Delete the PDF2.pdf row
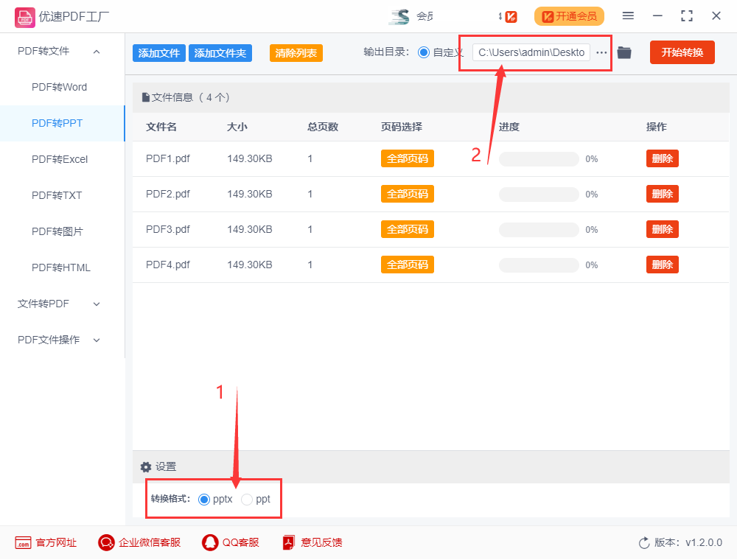Image resolution: width=737 pixels, height=560 pixels. (663, 194)
